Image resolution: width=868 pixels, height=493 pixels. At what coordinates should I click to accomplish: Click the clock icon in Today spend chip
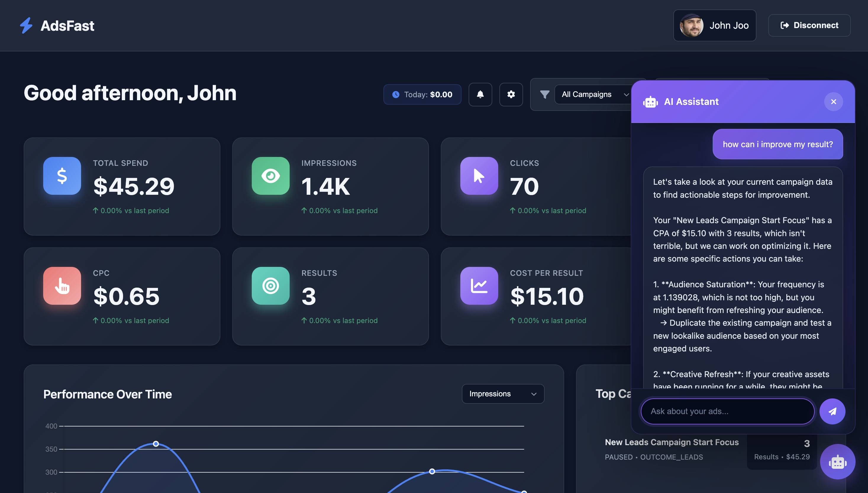click(x=396, y=95)
